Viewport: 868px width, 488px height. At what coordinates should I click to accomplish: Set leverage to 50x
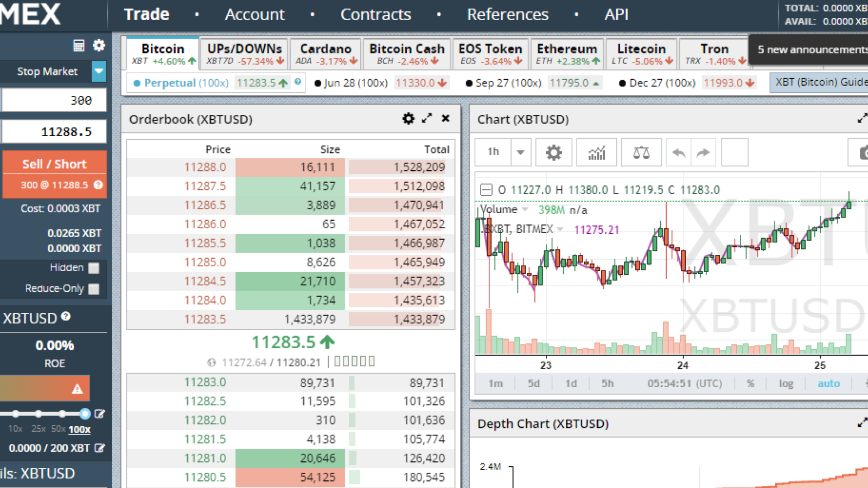[58, 429]
